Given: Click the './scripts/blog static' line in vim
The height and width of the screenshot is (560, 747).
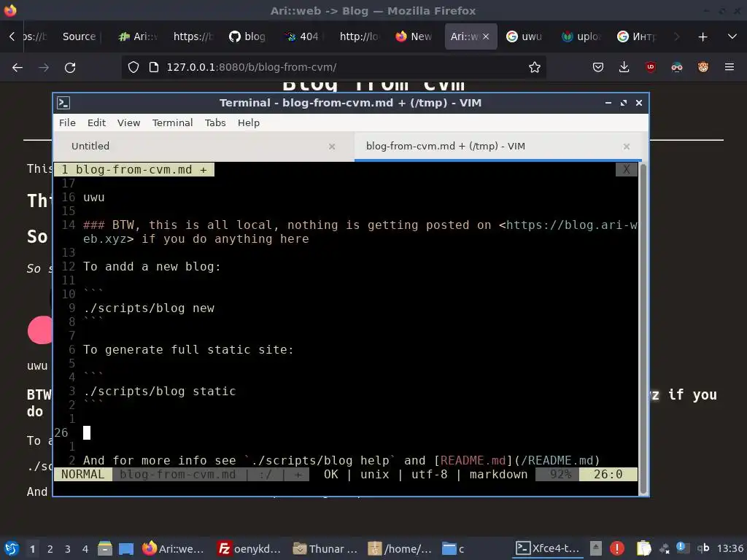Looking at the screenshot, I should [x=160, y=391].
